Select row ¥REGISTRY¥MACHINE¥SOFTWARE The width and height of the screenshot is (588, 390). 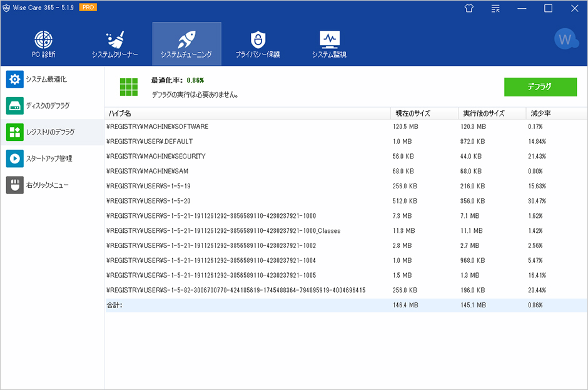[346, 126]
